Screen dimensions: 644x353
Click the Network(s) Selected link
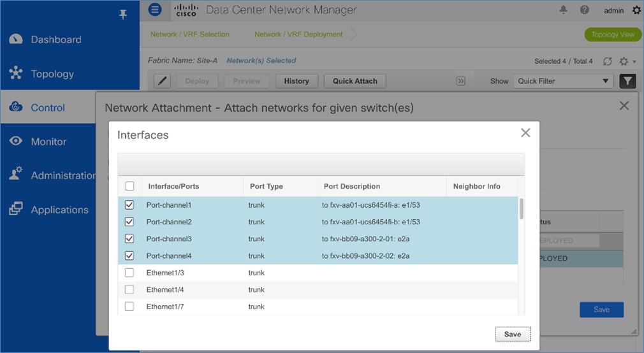(x=261, y=61)
